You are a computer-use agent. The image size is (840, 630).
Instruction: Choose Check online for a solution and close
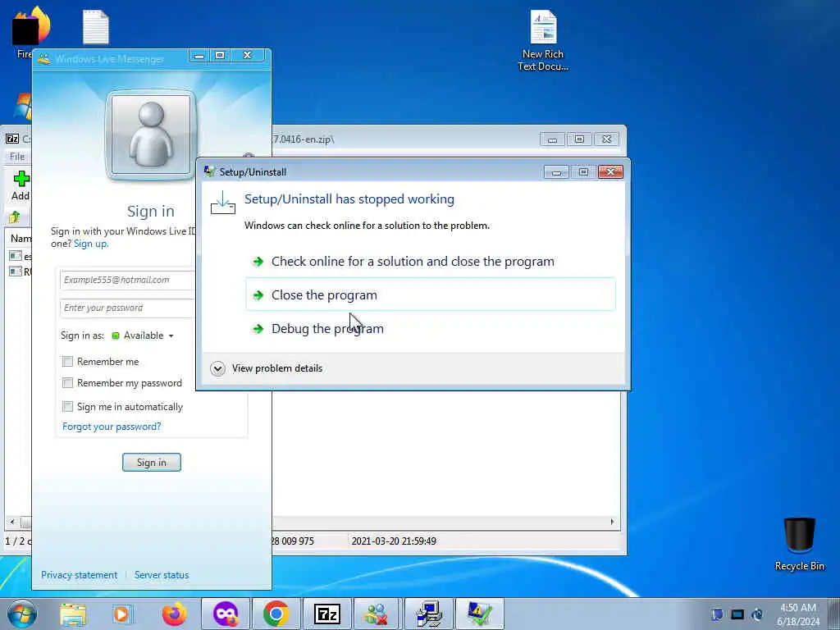[430, 262]
